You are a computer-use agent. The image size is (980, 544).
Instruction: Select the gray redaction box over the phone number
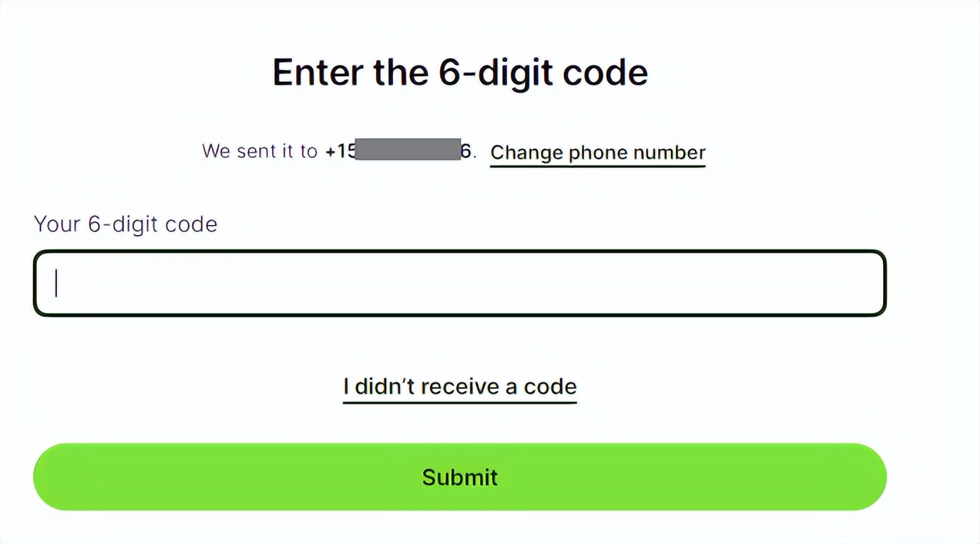(407, 150)
